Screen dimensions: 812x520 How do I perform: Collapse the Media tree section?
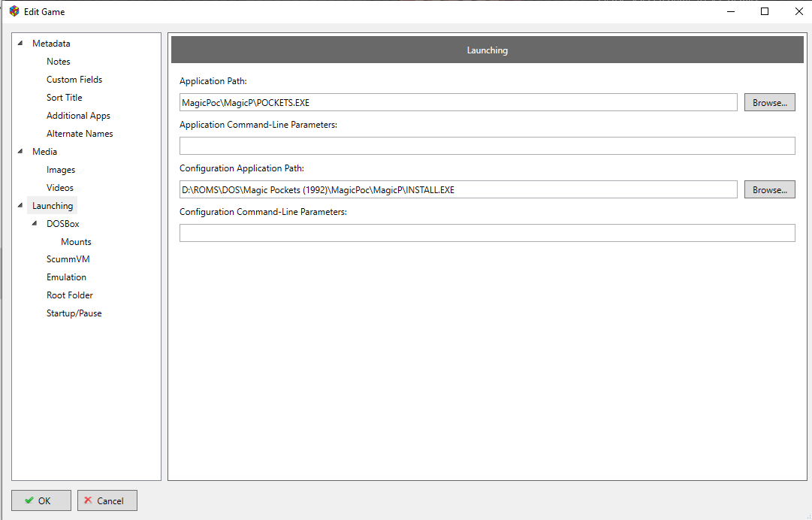[x=20, y=152]
